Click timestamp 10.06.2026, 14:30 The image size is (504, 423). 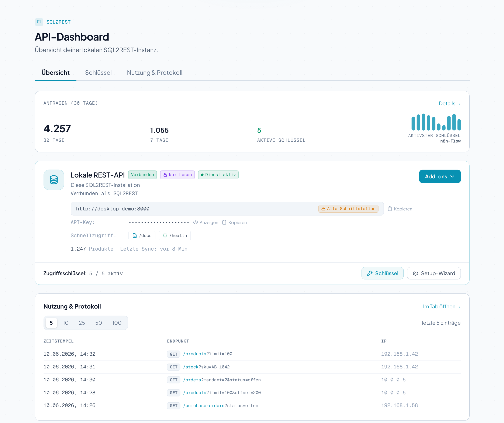(69, 380)
